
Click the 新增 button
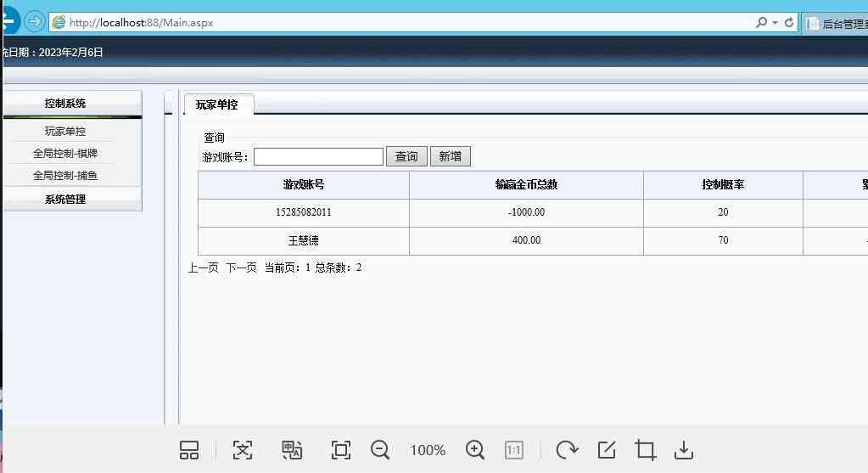450,156
